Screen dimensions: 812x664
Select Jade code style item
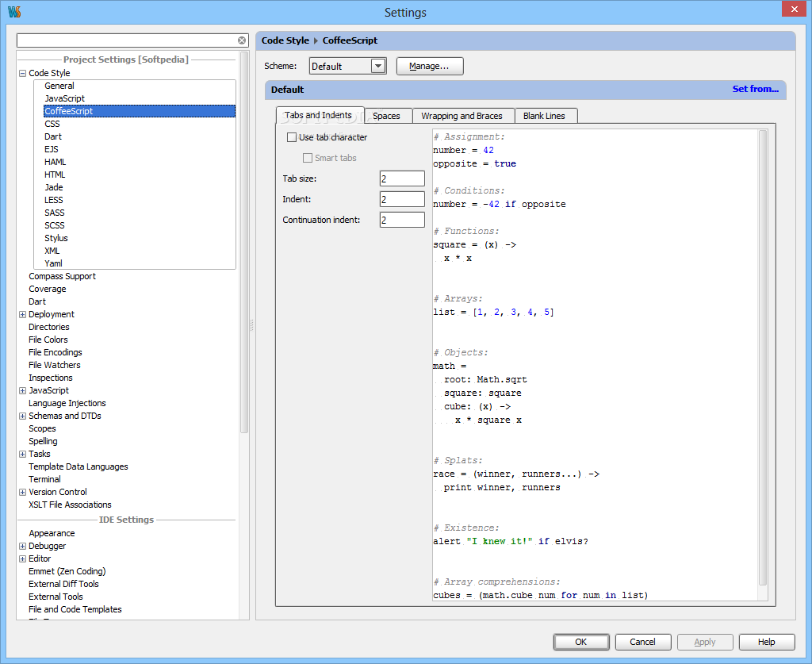(x=53, y=187)
